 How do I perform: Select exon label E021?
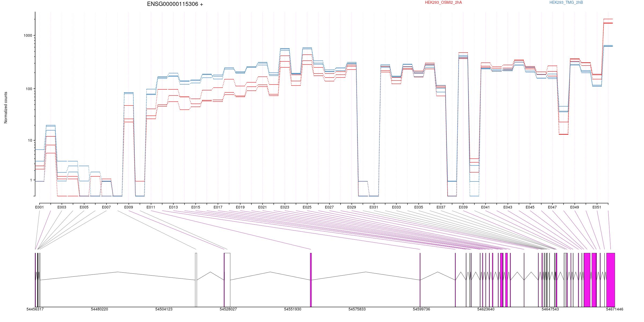(262, 207)
